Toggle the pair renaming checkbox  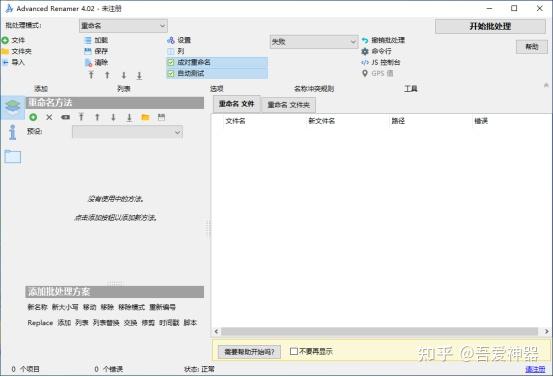171,62
